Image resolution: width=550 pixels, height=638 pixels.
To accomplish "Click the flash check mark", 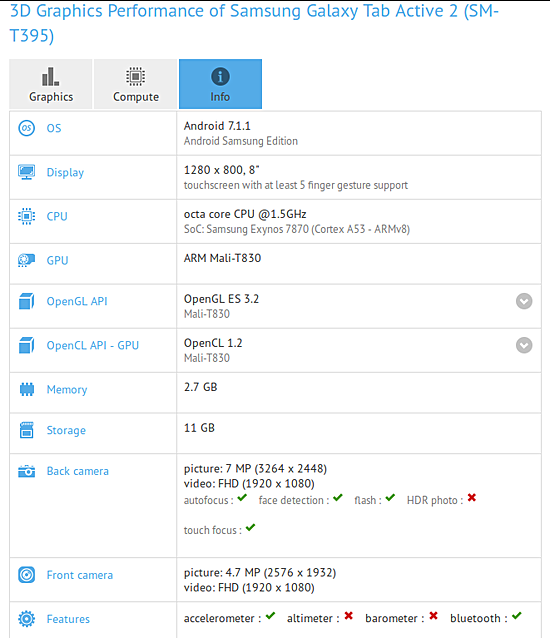I will coord(390,498).
